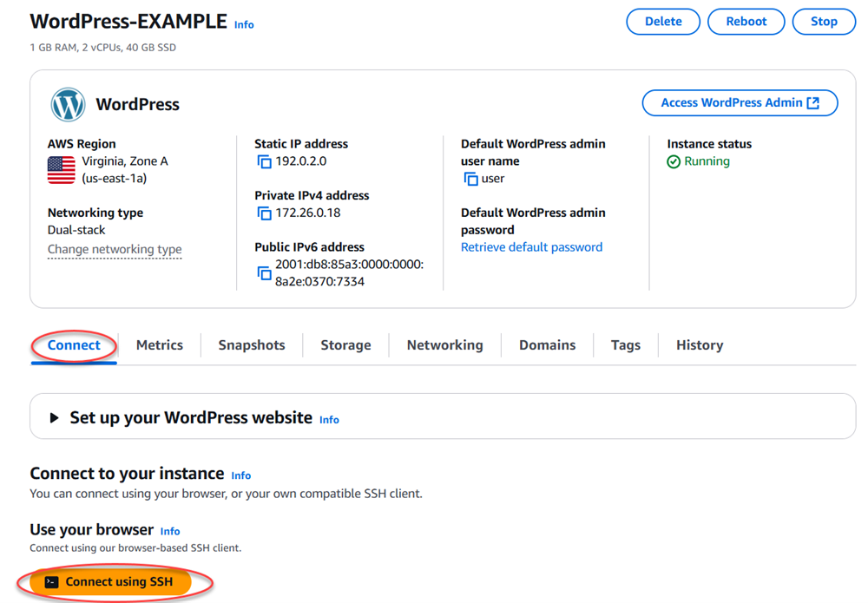Open Info link next to WordPress-EXAMPLE title
868x603 pixels.
[x=244, y=25]
